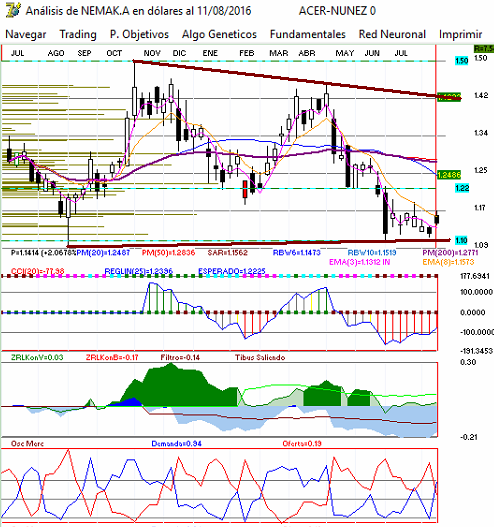Click the NOV month label on time axis
Screen dimensions: 494x527
(152, 53)
